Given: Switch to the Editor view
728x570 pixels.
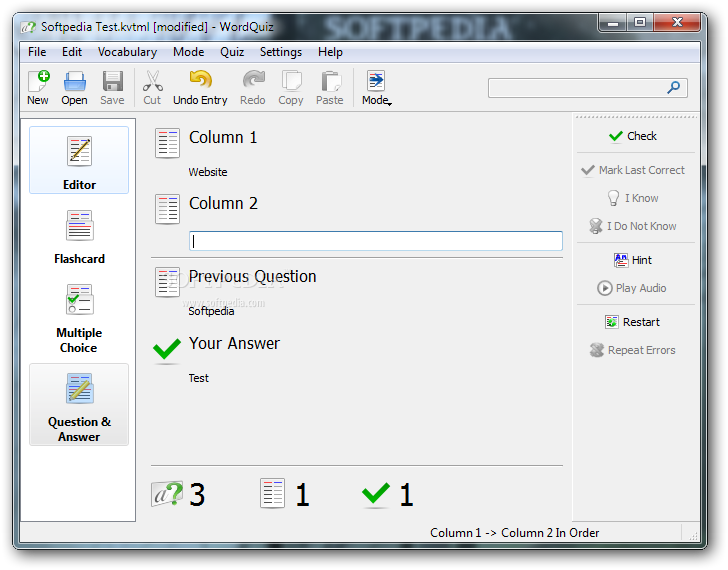Looking at the screenshot, I should (x=79, y=160).
